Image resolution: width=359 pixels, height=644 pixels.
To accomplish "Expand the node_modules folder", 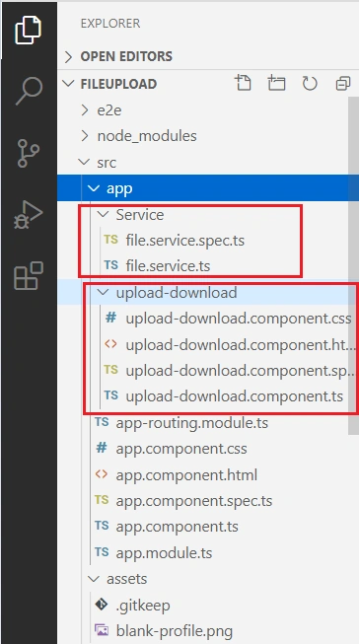I will point(85,135).
